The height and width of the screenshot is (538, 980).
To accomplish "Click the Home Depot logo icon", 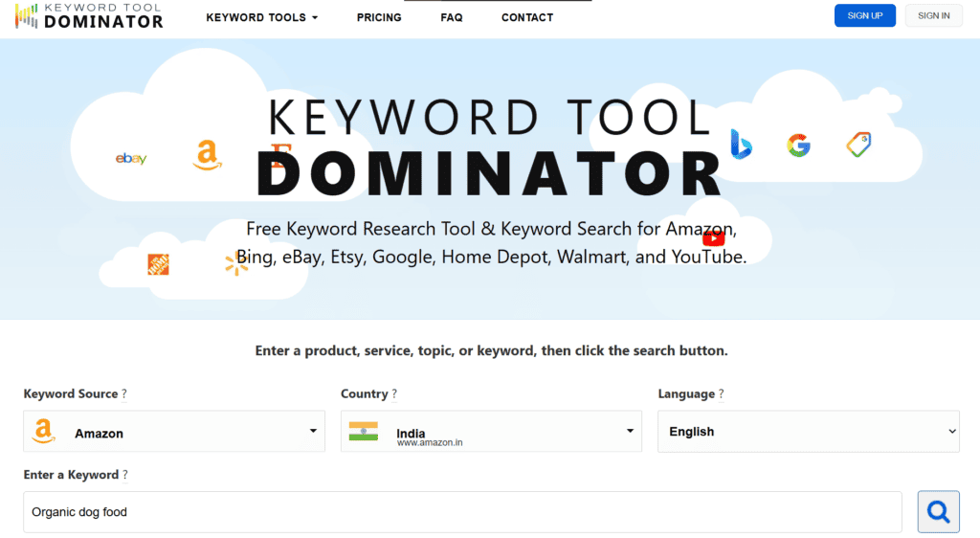I will point(158,264).
